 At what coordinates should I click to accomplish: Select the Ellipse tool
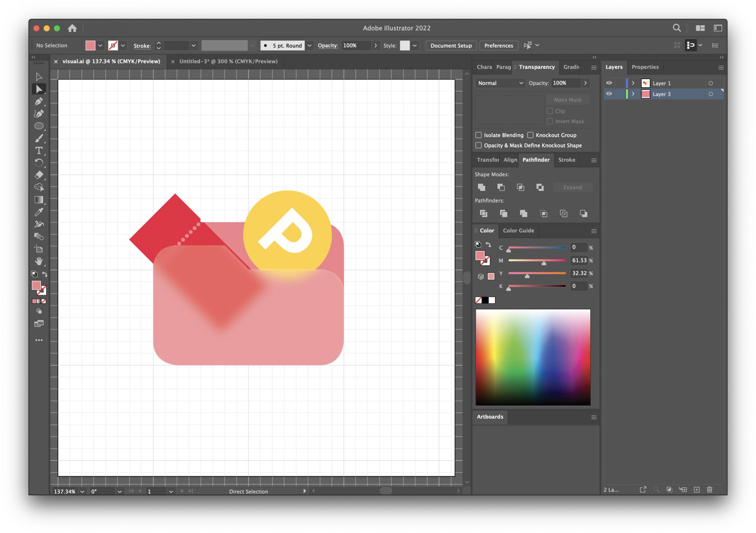click(x=39, y=126)
